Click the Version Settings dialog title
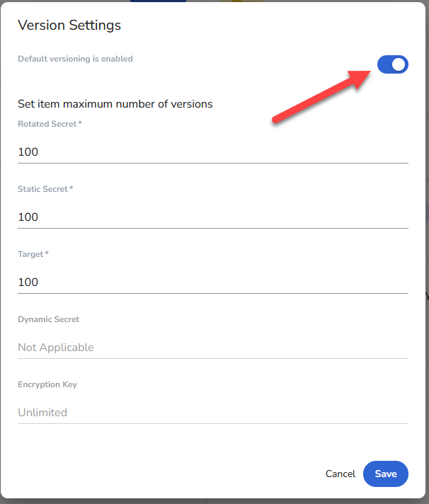Image resolution: width=429 pixels, height=504 pixels. 69,25
